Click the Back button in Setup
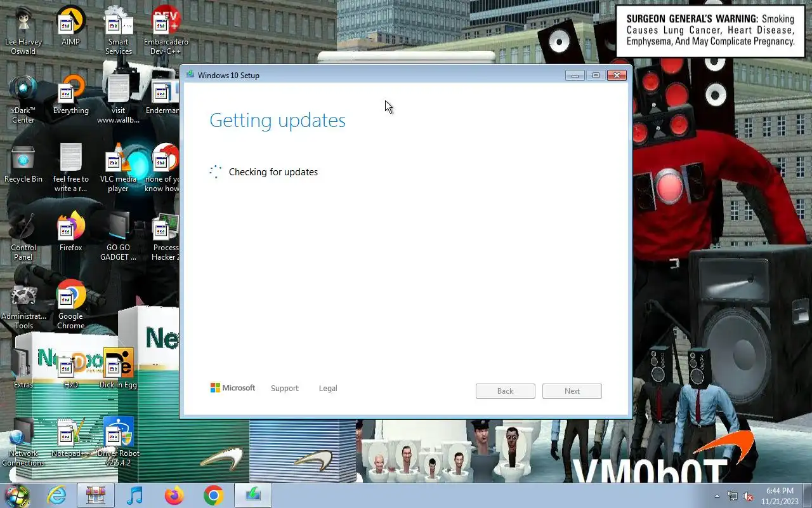 [505, 391]
